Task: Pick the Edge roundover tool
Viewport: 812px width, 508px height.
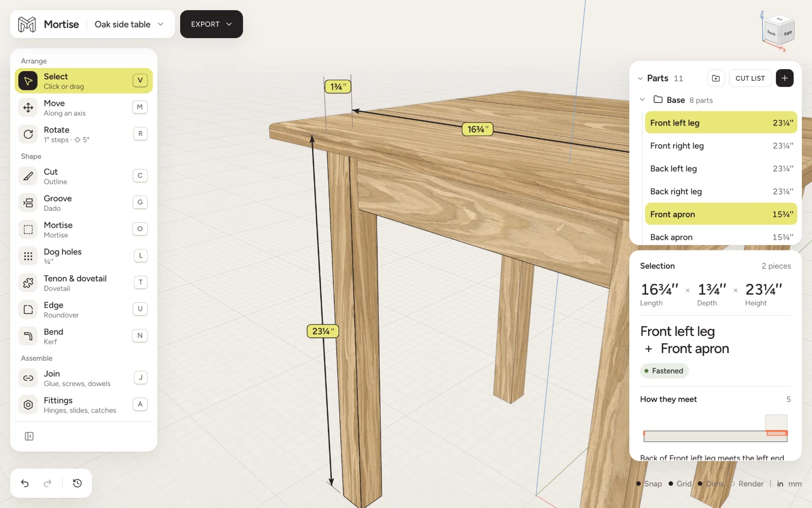Action: tap(84, 309)
